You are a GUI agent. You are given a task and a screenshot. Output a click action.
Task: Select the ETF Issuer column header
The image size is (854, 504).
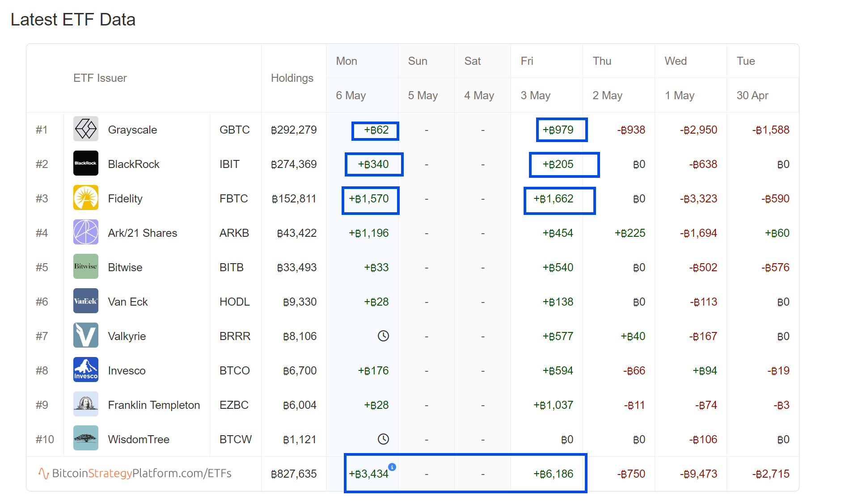click(x=100, y=78)
